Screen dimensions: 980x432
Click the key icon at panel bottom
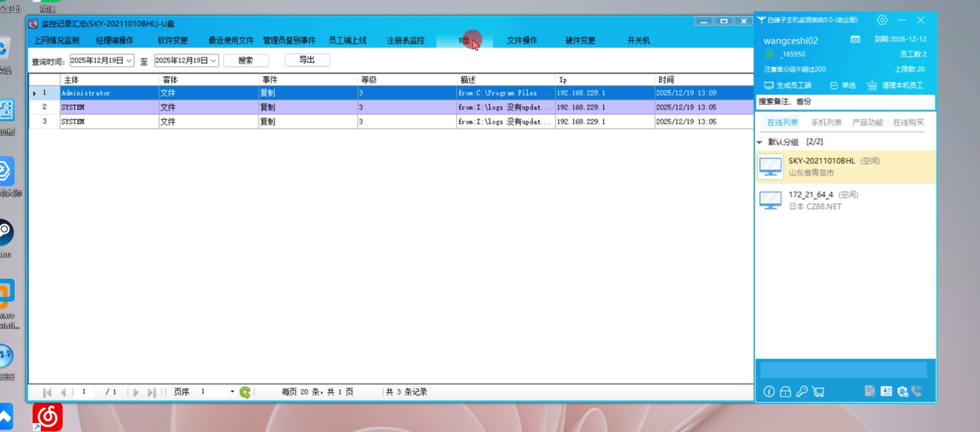(802, 392)
